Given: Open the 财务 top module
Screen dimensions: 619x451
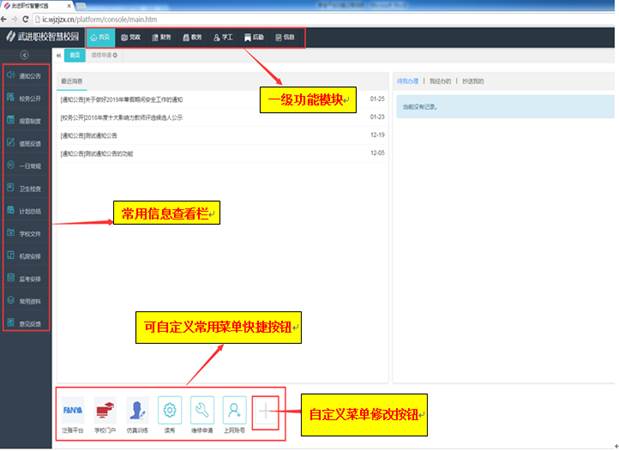Looking at the screenshot, I should (x=161, y=38).
